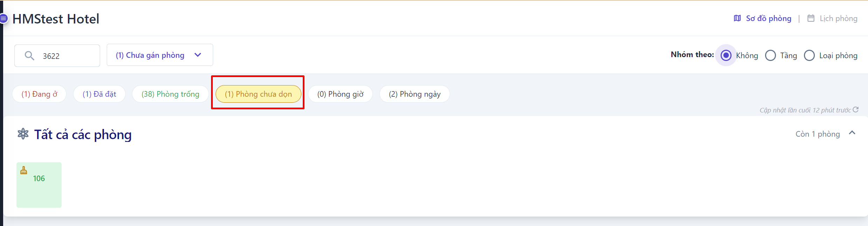This screenshot has width=868, height=226.
Task: Open the Chưa gán phòng dropdown
Action: [x=160, y=55]
